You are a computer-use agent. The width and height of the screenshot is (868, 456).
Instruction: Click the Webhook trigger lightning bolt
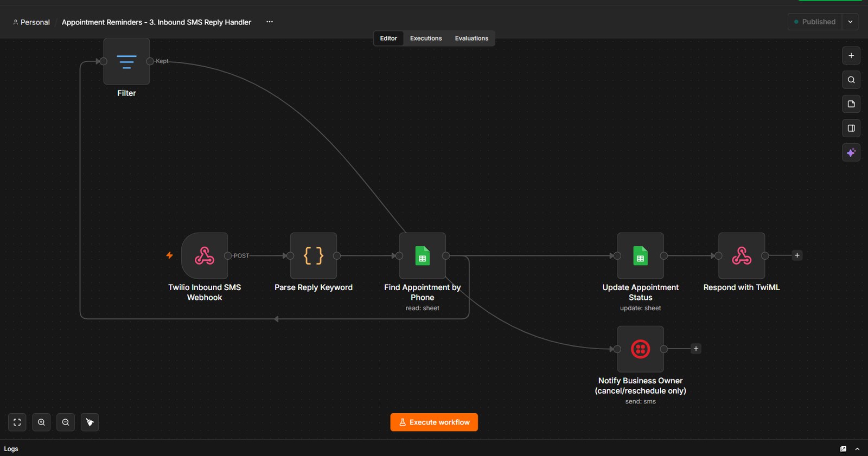[170, 255]
